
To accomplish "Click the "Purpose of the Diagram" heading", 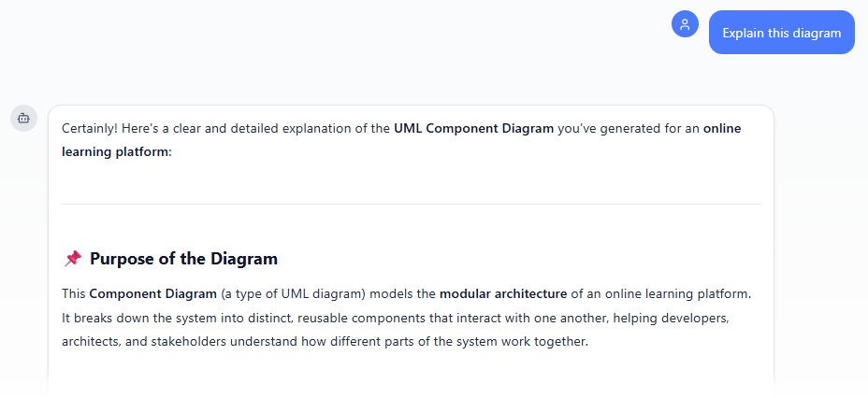I will pyautogui.click(x=183, y=259).
